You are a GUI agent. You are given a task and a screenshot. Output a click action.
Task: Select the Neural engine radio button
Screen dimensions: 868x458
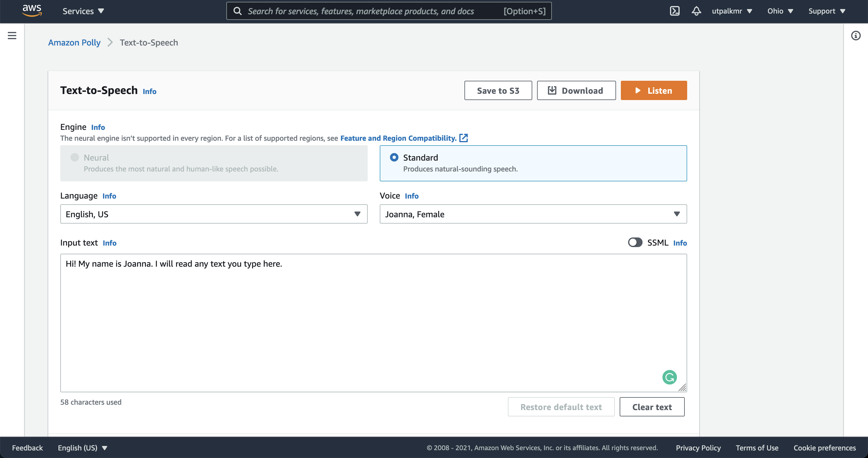pyautogui.click(x=75, y=157)
